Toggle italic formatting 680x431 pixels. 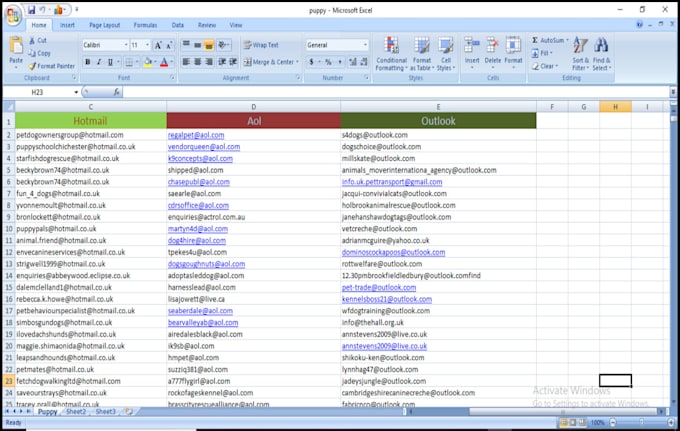coord(99,62)
